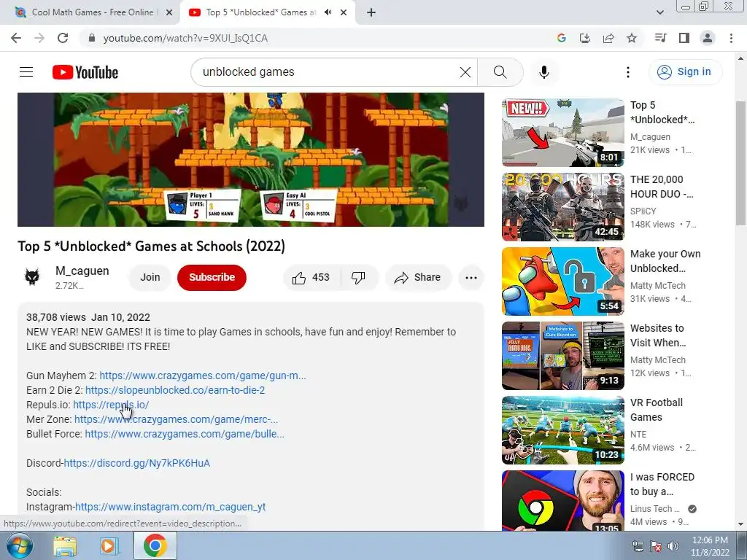This screenshot has height=560, width=747.
Task: Dislike the video with thumbs down
Action: pyautogui.click(x=358, y=278)
